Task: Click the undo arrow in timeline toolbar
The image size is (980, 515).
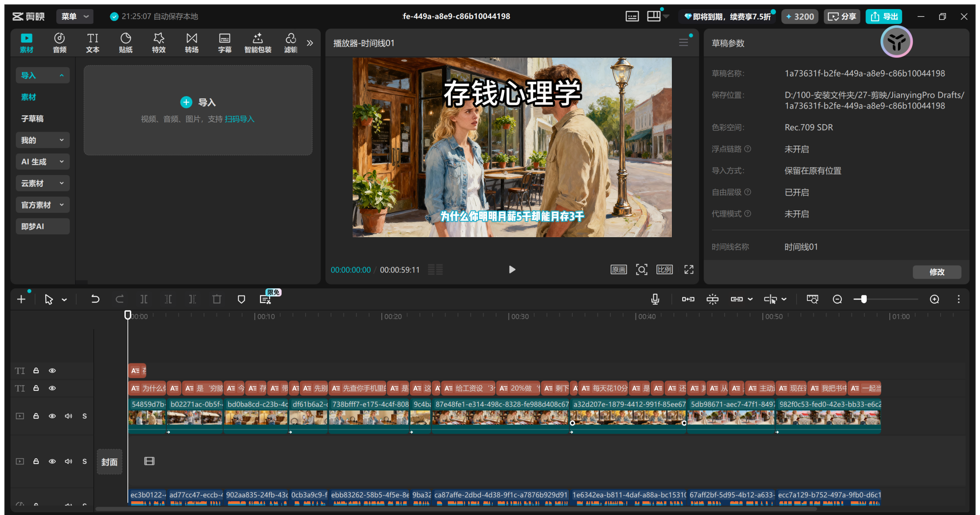Action: tap(95, 299)
